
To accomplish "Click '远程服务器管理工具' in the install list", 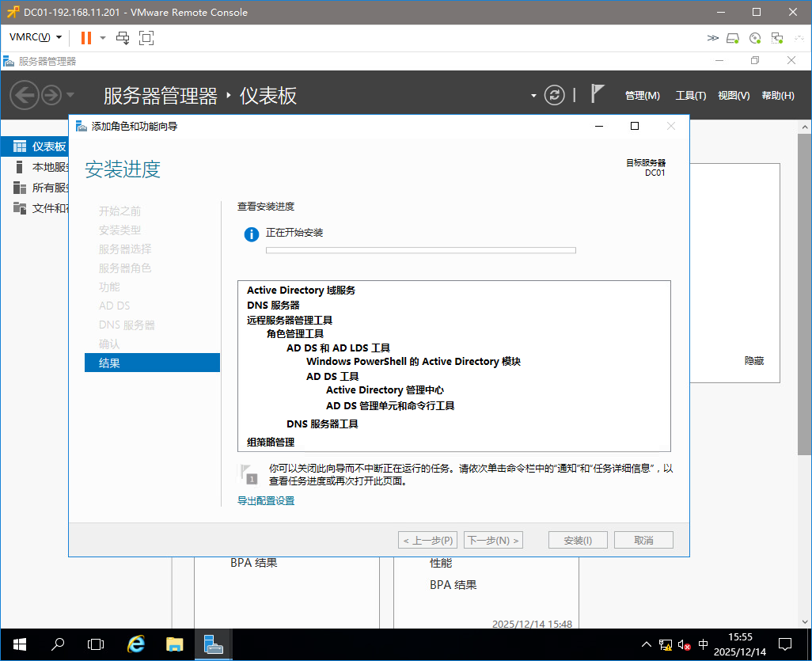I will (x=290, y=320).
